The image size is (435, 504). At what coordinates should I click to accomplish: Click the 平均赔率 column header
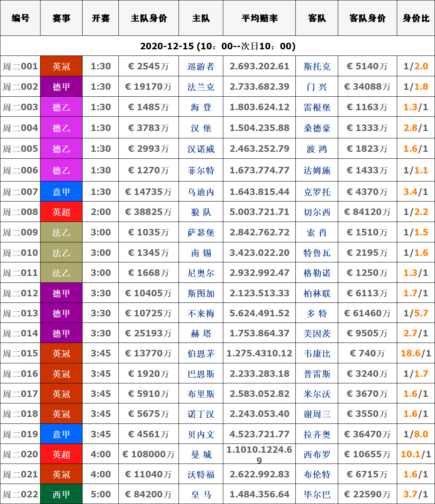coord(259,18)
